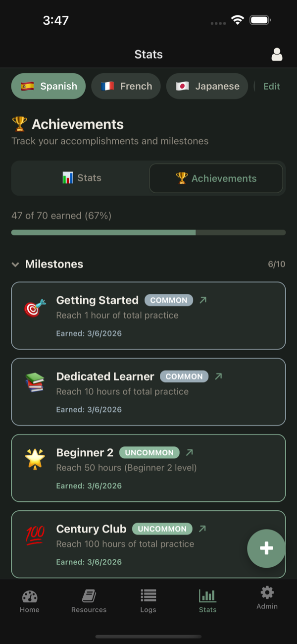The height and width of the screenshot is (644, 297).
Task: Collapse the Milestones section
Action: tap(15, 264)
